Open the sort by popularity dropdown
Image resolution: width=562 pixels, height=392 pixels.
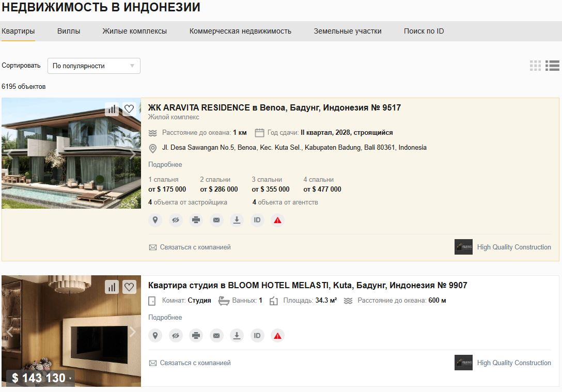click(x=94, y=66)
